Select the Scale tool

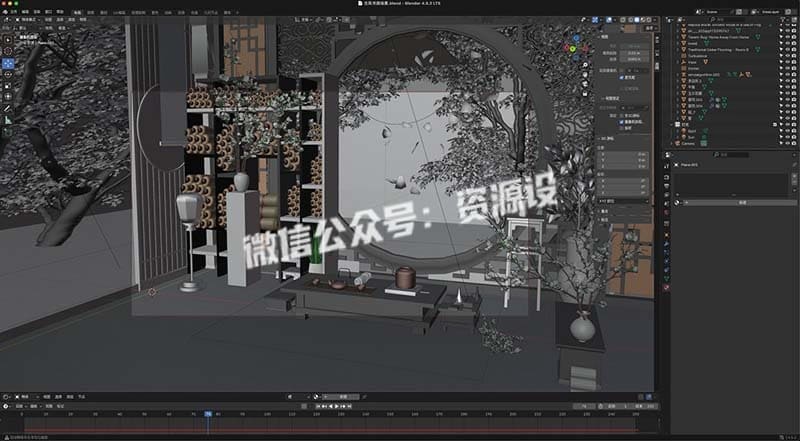8,86
